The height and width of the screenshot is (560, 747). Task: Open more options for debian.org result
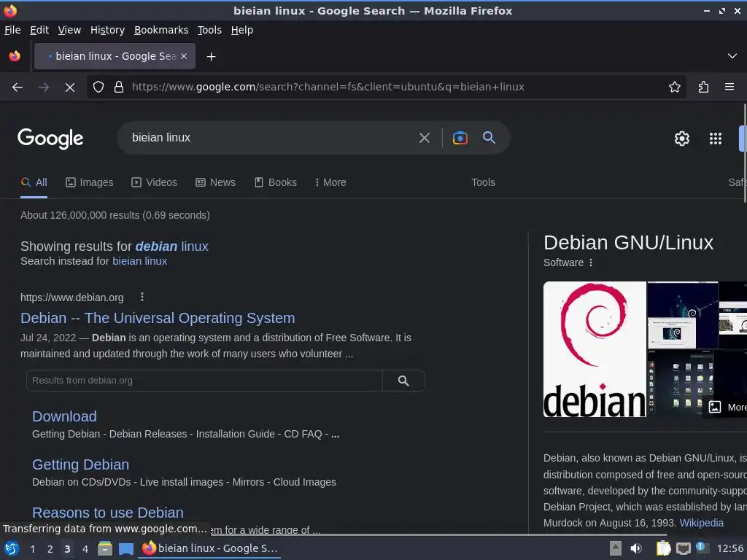[142, 297]
